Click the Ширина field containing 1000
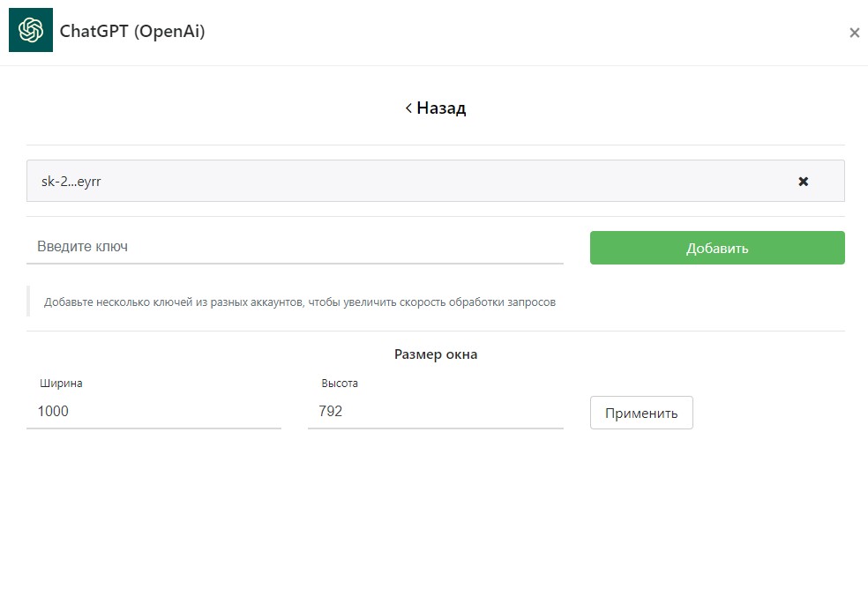Image resolution: width=868 pixels, height=611 pixels. click(153, 412)
